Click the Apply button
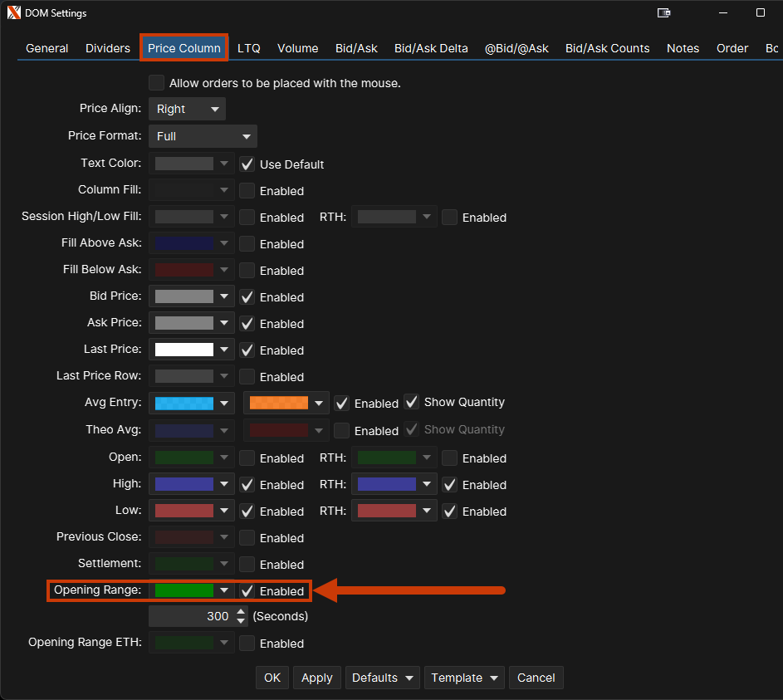 (x=316, y=678)
